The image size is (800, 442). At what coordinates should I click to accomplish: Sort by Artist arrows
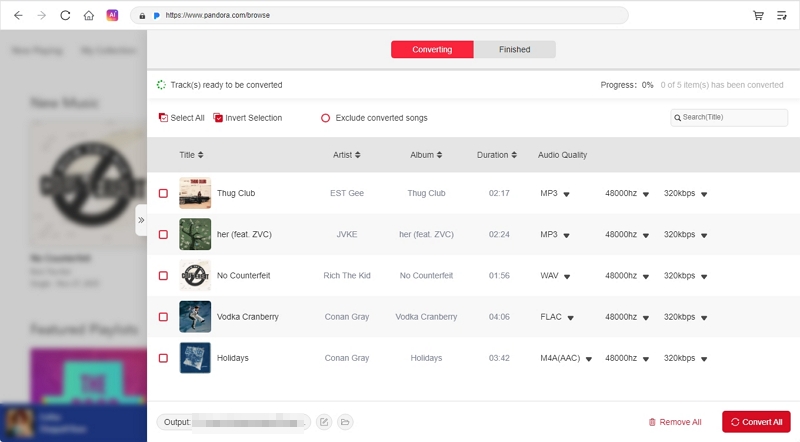pos(358,155)
